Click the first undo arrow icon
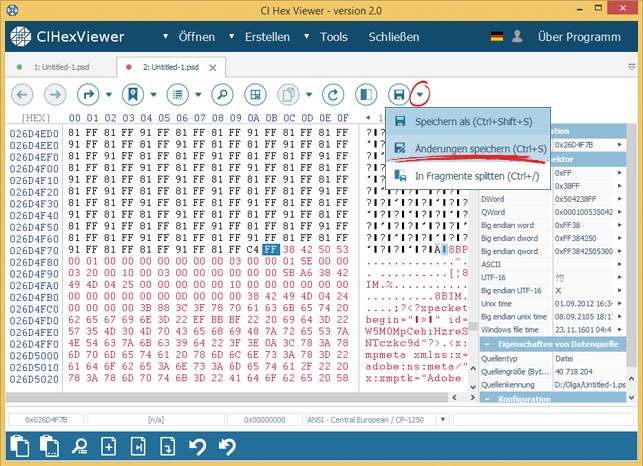The width and height of the screenshot is (643, 466). click(x=197, y=447)
